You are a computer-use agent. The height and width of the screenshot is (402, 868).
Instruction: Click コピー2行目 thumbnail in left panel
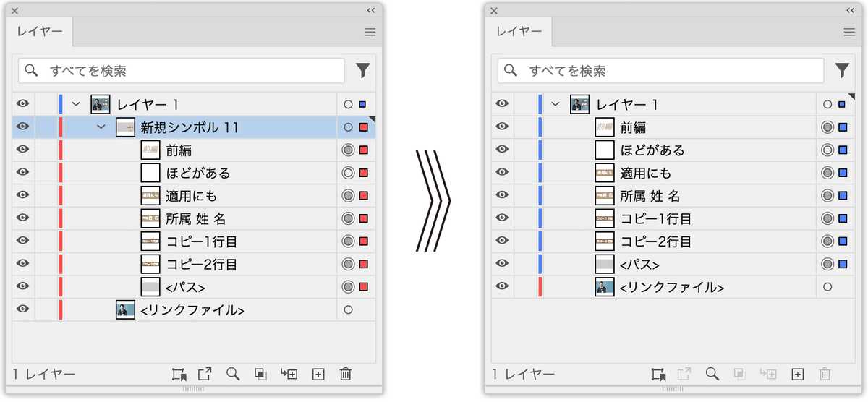coord(150,264)
